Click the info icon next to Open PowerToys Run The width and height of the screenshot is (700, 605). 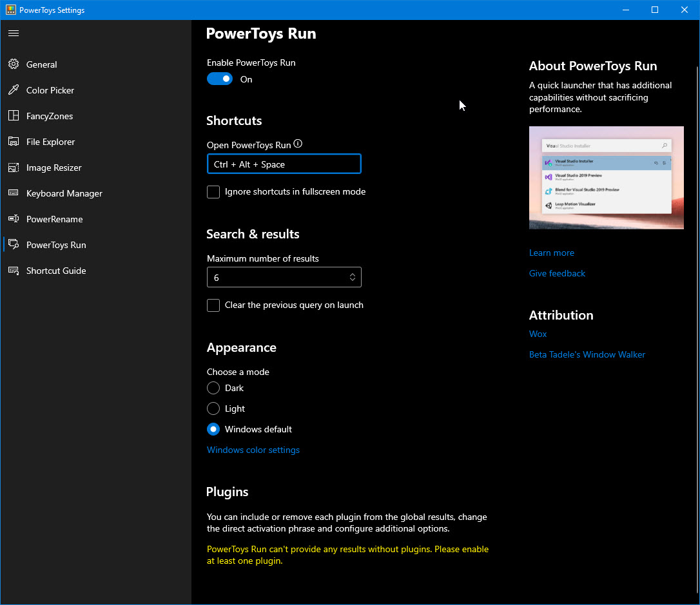click(x=297, y=144)
